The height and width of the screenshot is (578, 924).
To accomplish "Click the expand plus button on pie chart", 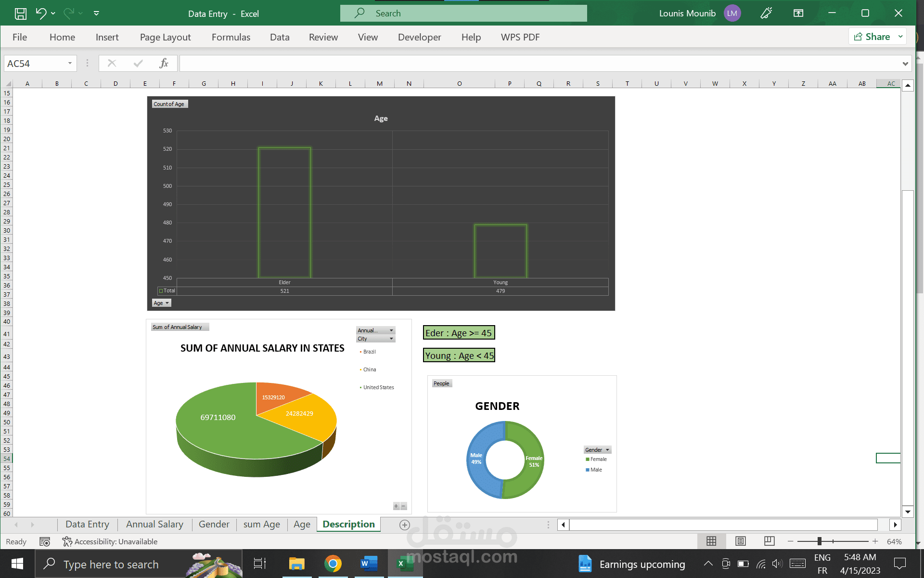I will pos(396,506).
